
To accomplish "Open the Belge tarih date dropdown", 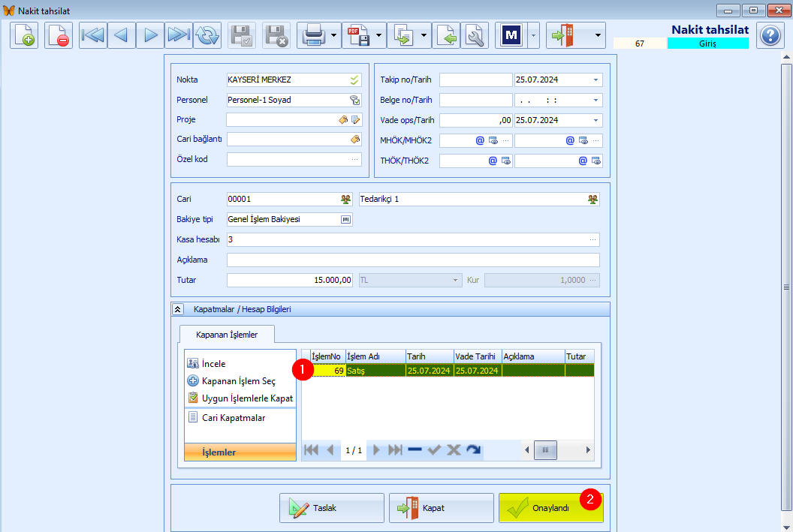I will click(x=596, y=100).
